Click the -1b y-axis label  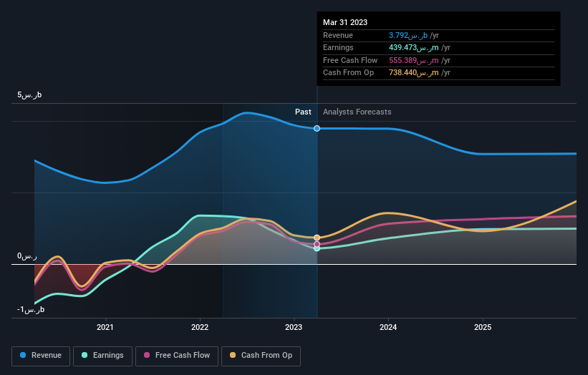[x=31, y=309]
